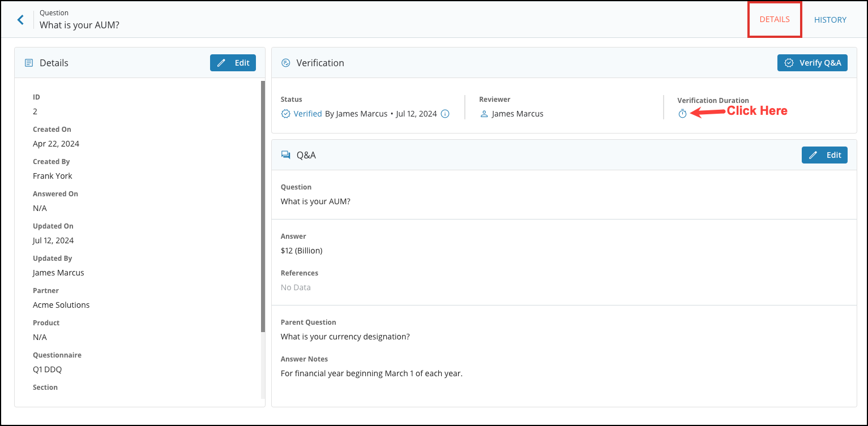This screenshot has height=426, width=868.
Task: Click the gear-check icon inside Verify Q&A button
Action: pyautogui.click(x=788, y=63)
